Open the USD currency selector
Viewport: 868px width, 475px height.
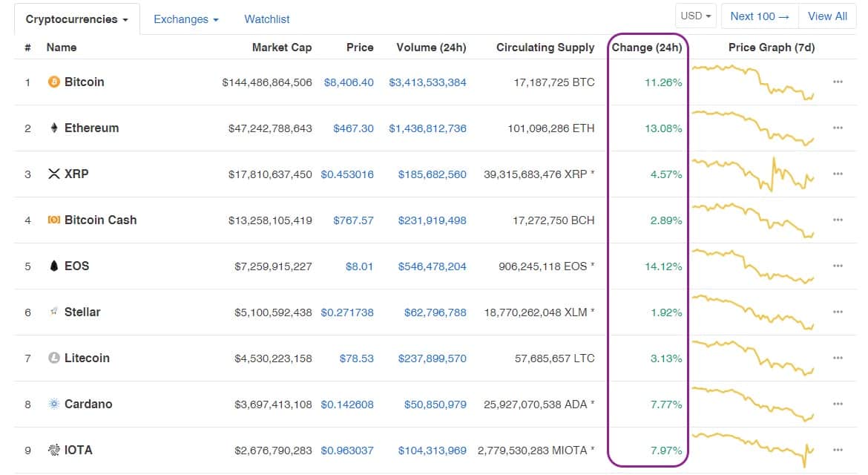coord(694,15)
